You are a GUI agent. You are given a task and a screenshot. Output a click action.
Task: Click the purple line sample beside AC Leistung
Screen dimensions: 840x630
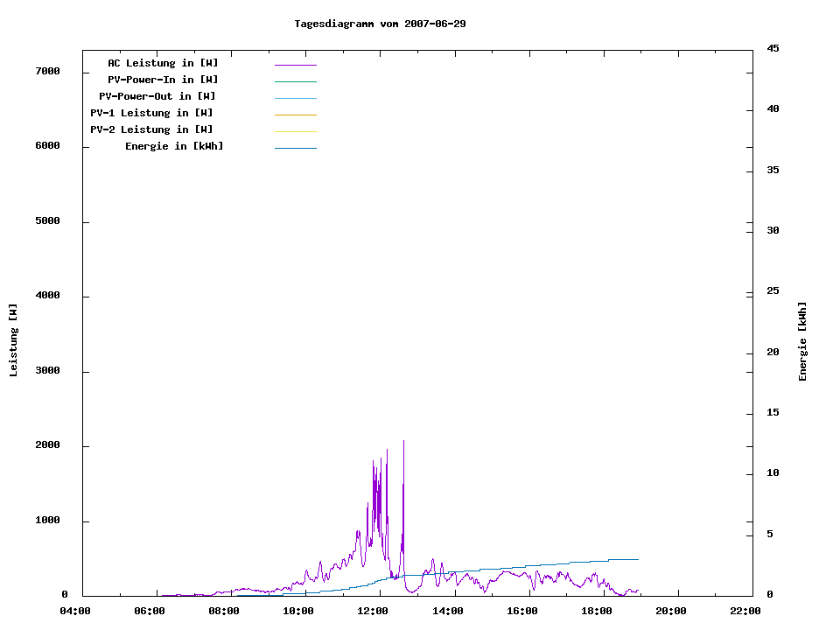point(295,65)
